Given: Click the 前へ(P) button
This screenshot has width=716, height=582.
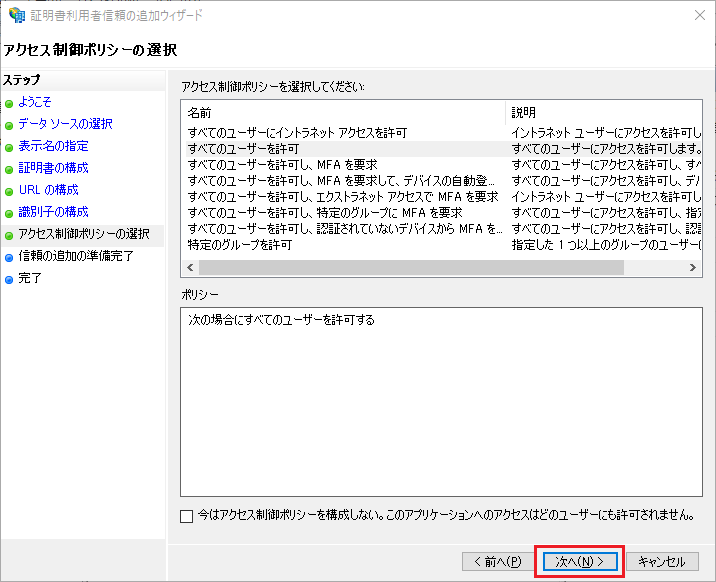Looking at the screenshot, I should (498, 561).
